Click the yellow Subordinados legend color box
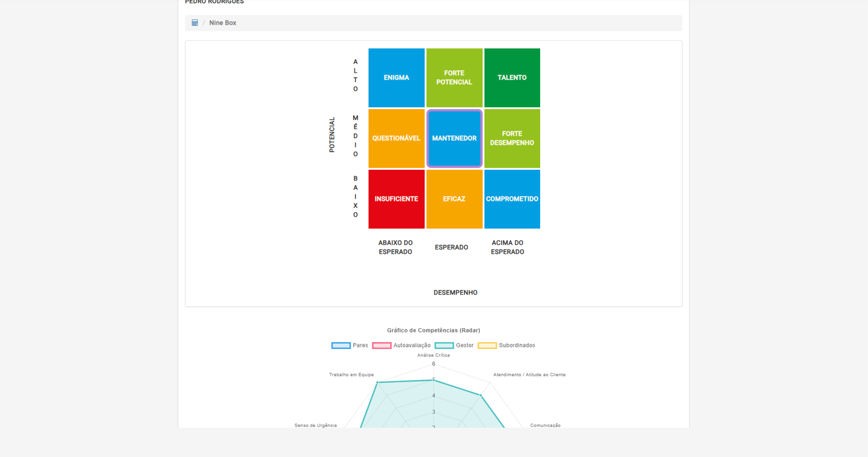 pyautogui.click(x=487, y=345)
